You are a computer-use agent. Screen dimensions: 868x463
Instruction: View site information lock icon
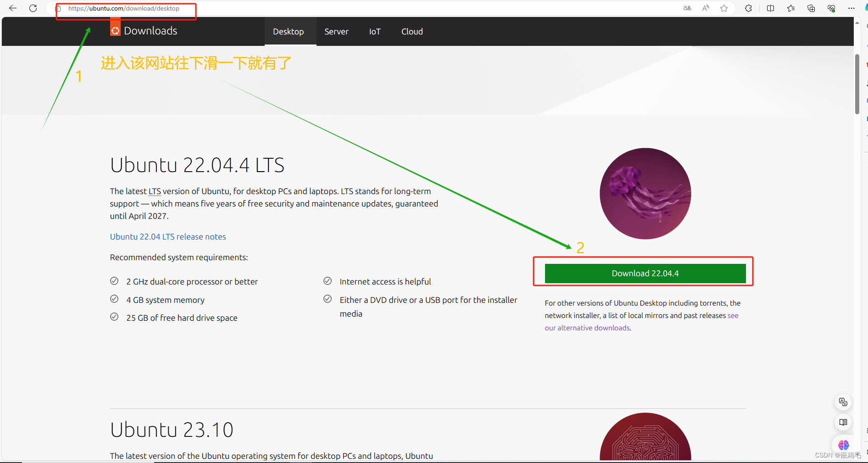[x=58, y=8]
